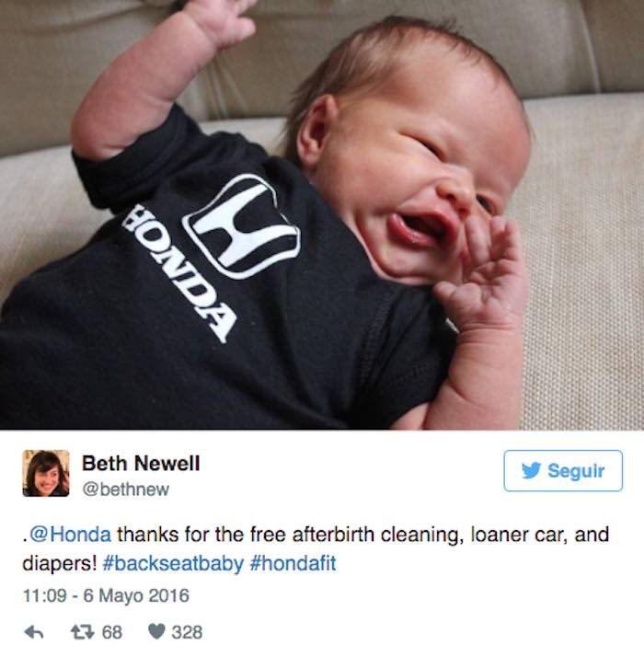The height and width of the screenshot is (657, 644).
Task: Retweet using the retweet arrows icon
Action: pos(82,632)
